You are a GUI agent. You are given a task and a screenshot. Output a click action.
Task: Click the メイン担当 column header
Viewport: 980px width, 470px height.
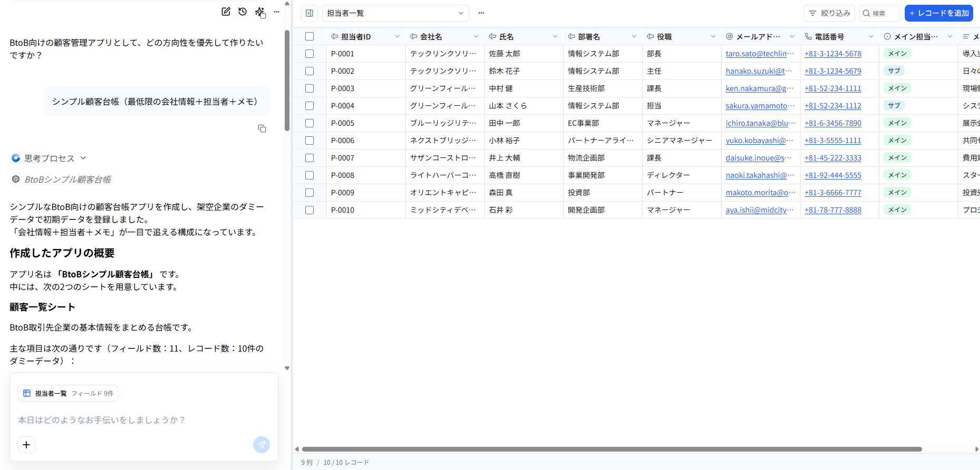[x=918, y=36]
